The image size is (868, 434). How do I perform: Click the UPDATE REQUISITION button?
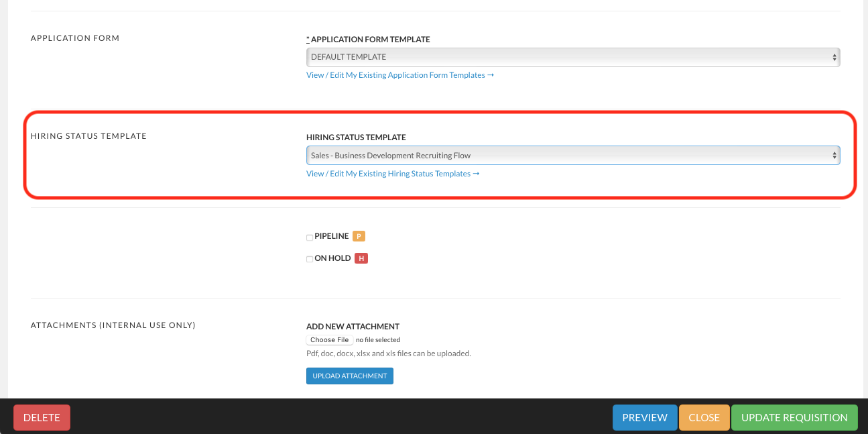(x=794, y=417)
